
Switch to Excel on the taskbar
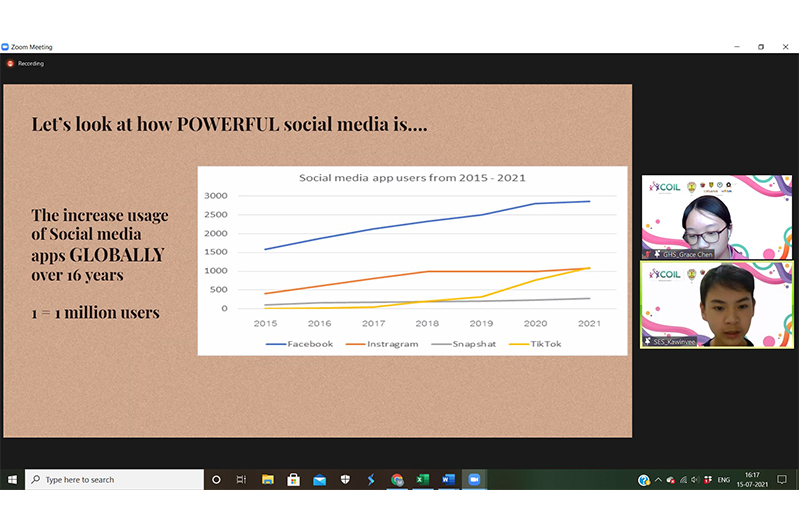coord(423,480)
